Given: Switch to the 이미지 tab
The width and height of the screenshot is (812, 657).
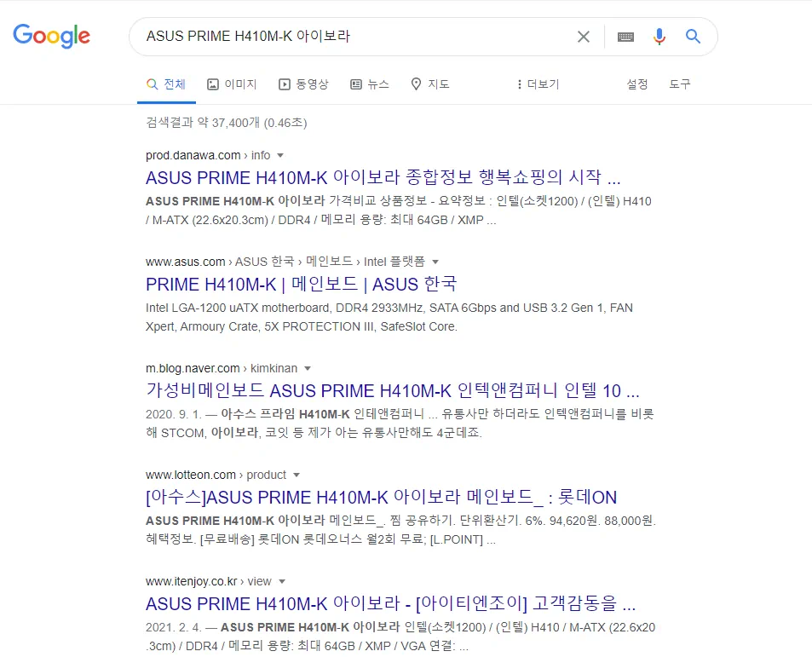Looking at the screenshot, I should (232, 84).
